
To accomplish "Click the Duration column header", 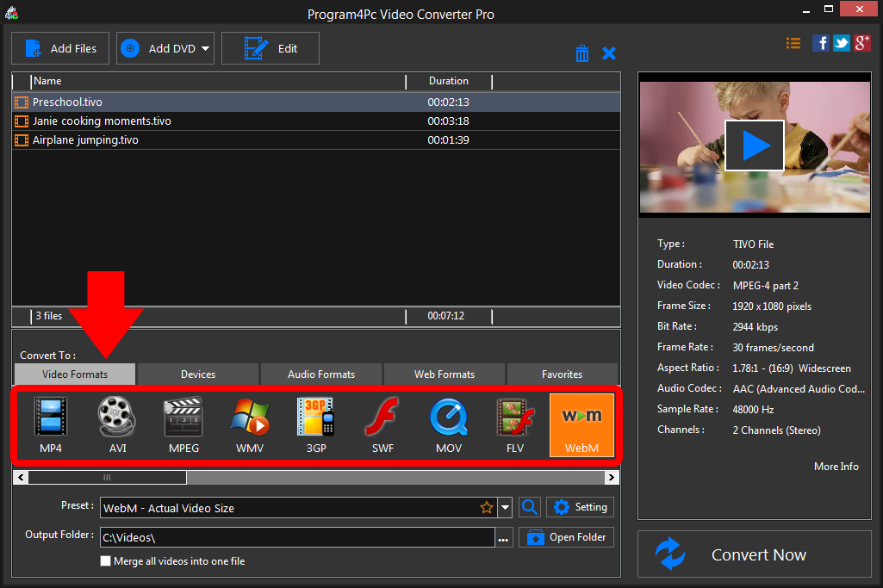I will 449,82.
